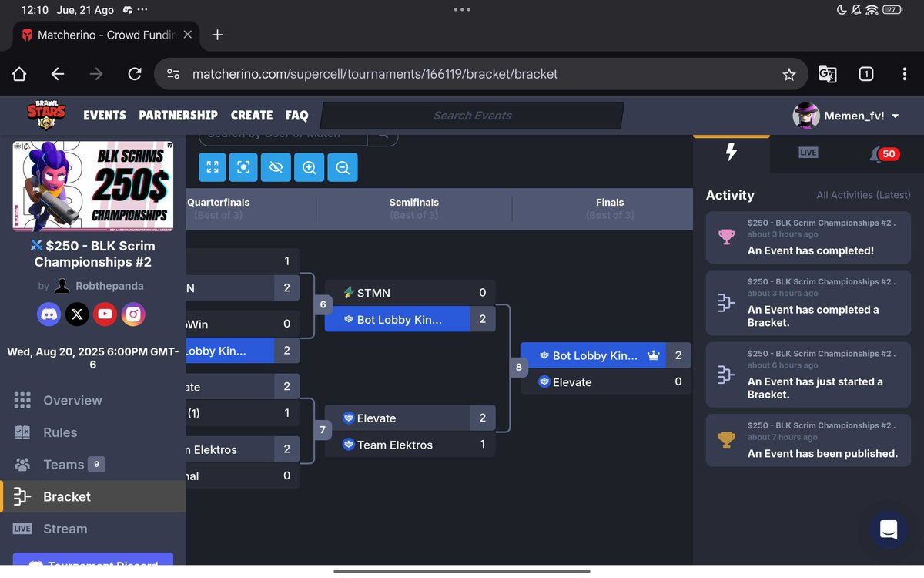Open the organizer's Discord link
The height and width of the screenshot is (578, 924).
(49, 314)
